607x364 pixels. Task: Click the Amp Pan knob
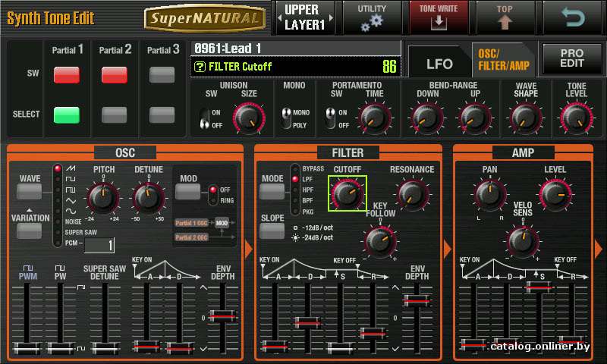[x=489, y=195]
